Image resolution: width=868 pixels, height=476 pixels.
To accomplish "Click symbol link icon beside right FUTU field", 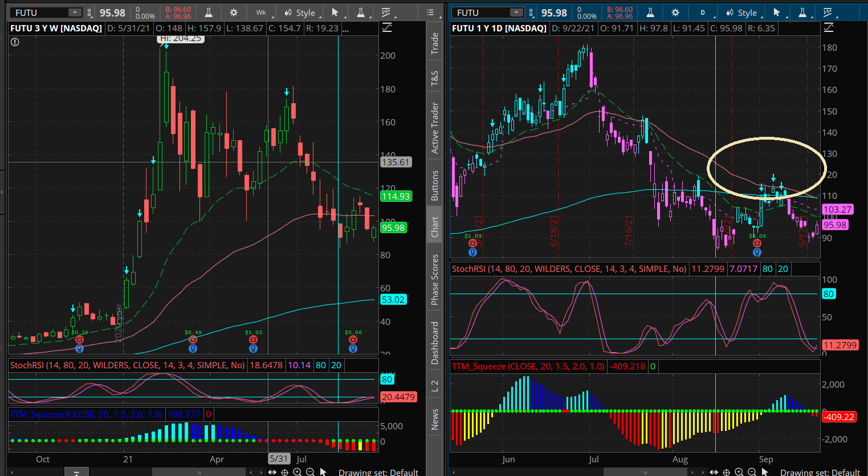I will [531, 13].
